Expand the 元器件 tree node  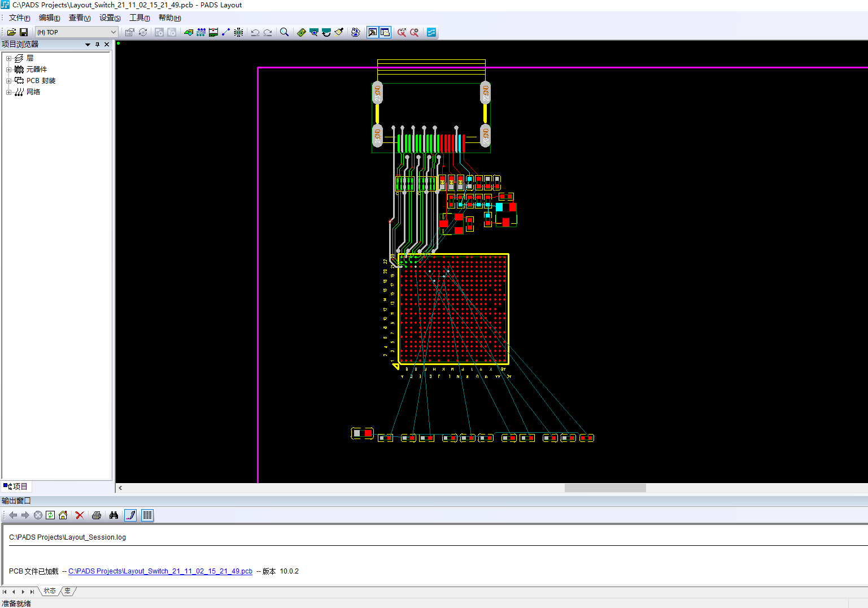pos(8,70)
